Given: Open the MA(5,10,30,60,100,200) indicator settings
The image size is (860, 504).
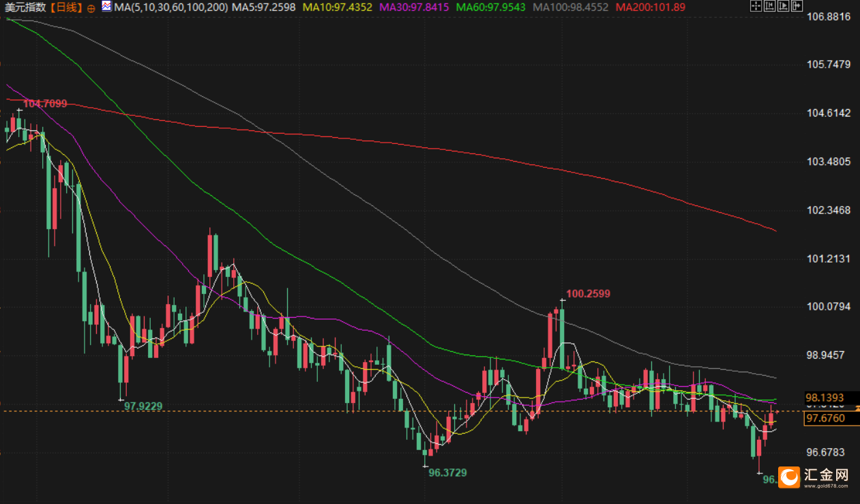Looking at the screenshot, I should (171, 8).
